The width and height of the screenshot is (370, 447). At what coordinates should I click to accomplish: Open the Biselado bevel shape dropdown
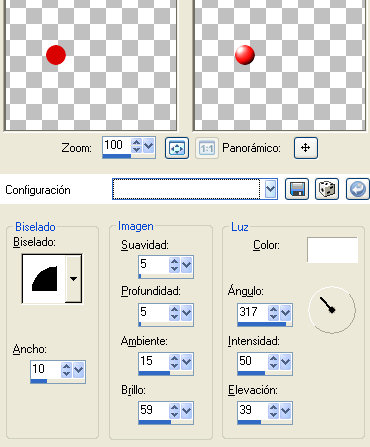(73, 279)
